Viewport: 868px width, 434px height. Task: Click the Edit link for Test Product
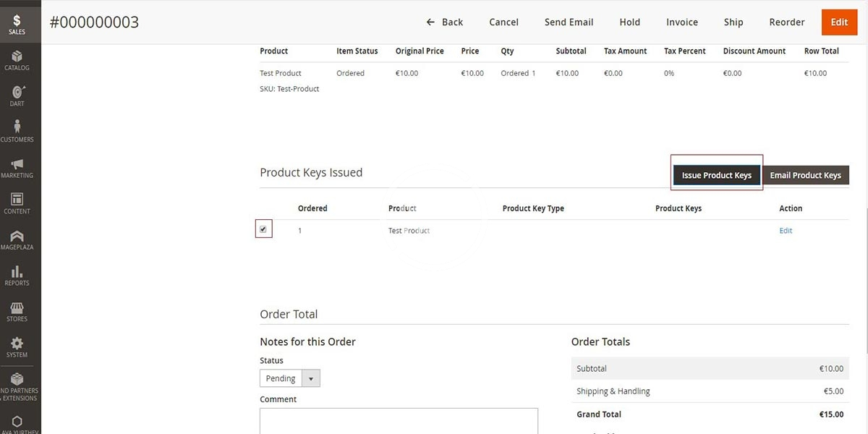coord(786,231)
